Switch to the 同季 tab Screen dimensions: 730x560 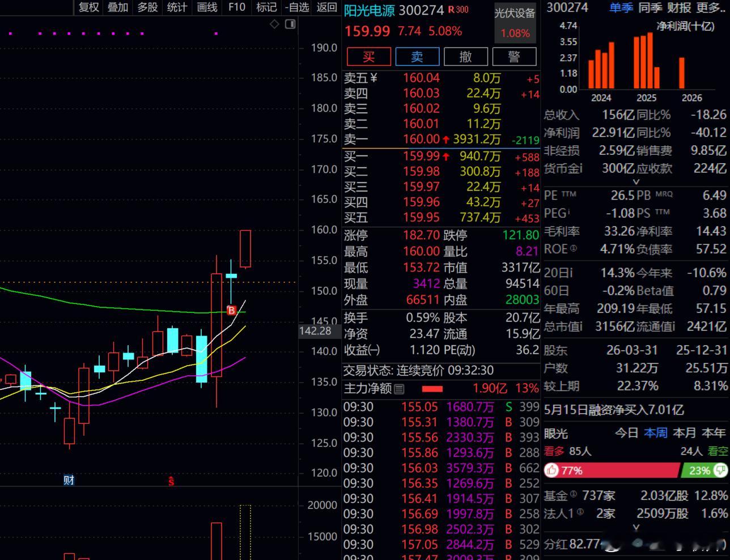pos(650,7)
